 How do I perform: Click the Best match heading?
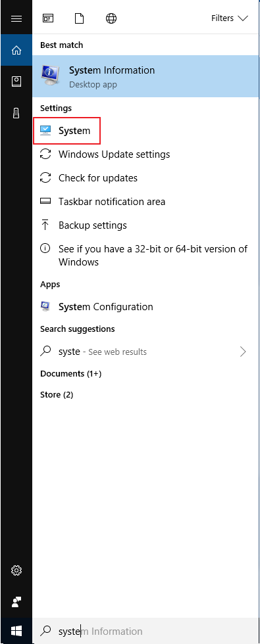point(62,45)
